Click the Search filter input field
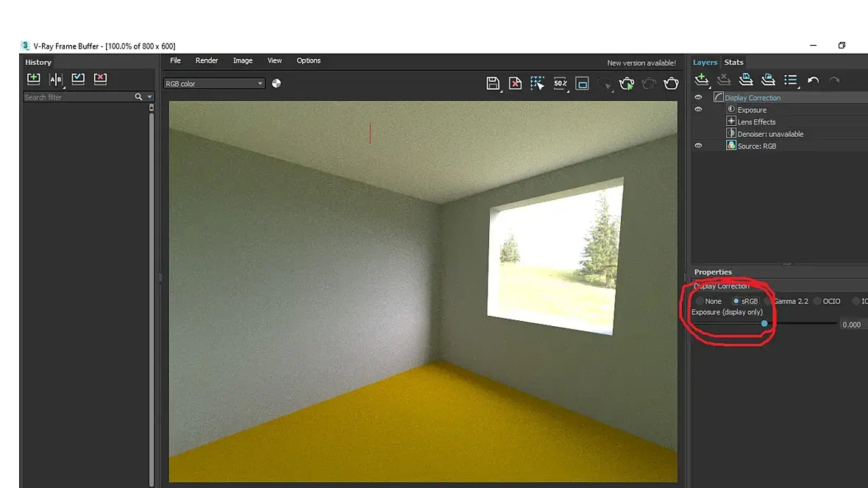Viewport: 868px width, 488px height. [x=78, y=97]
